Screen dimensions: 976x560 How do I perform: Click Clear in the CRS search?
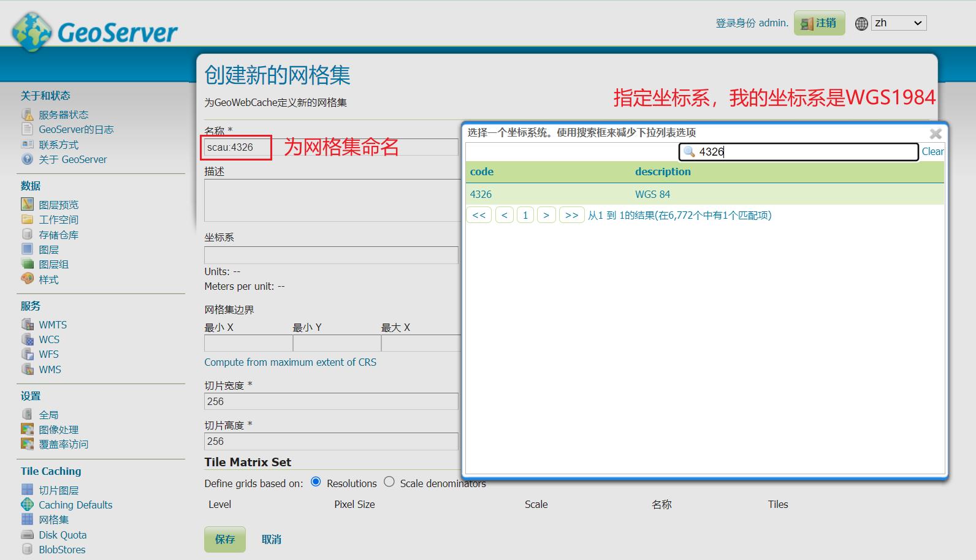pos(932,151)
